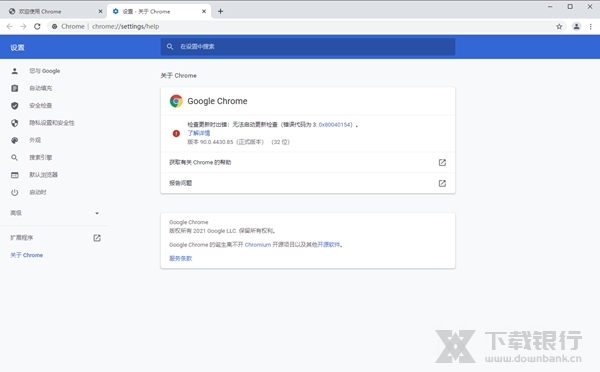The width and height of the screenshot is (600, 372).
Task: Open the 自动填充 clipboard icon
Action: point(15,88)
